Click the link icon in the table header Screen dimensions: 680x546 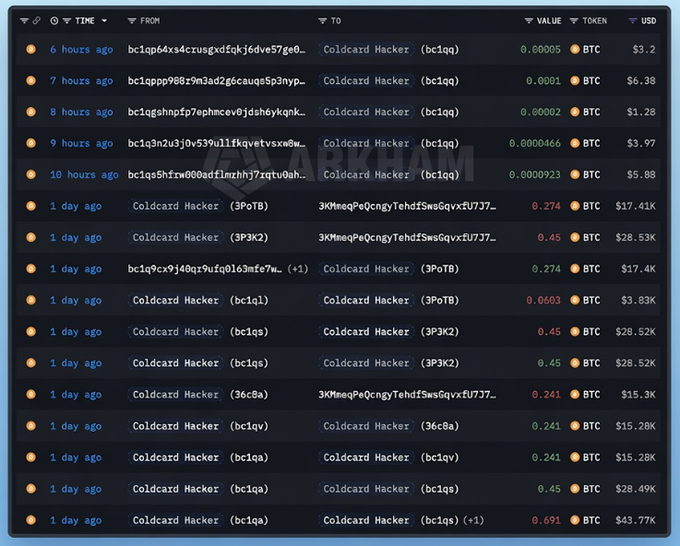[36, 20]
